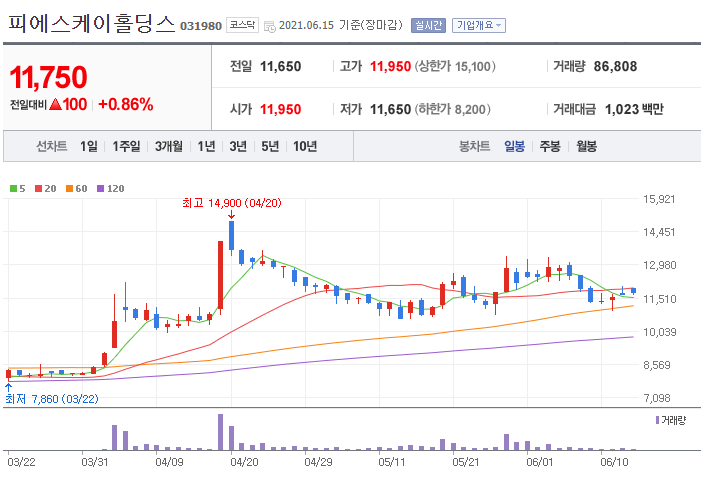Click the tallest volume bar before 04/20
701x491 pixels.
pos(220,432)
